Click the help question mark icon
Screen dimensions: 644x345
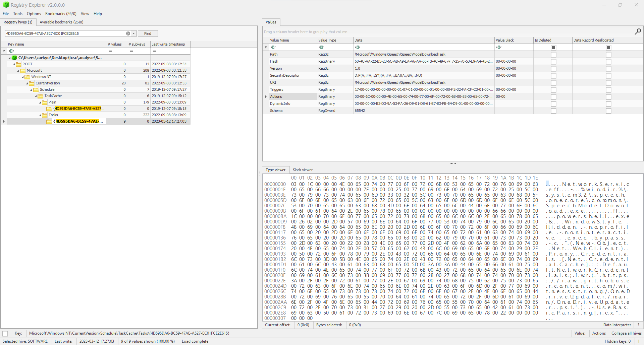tap(639, 325)
